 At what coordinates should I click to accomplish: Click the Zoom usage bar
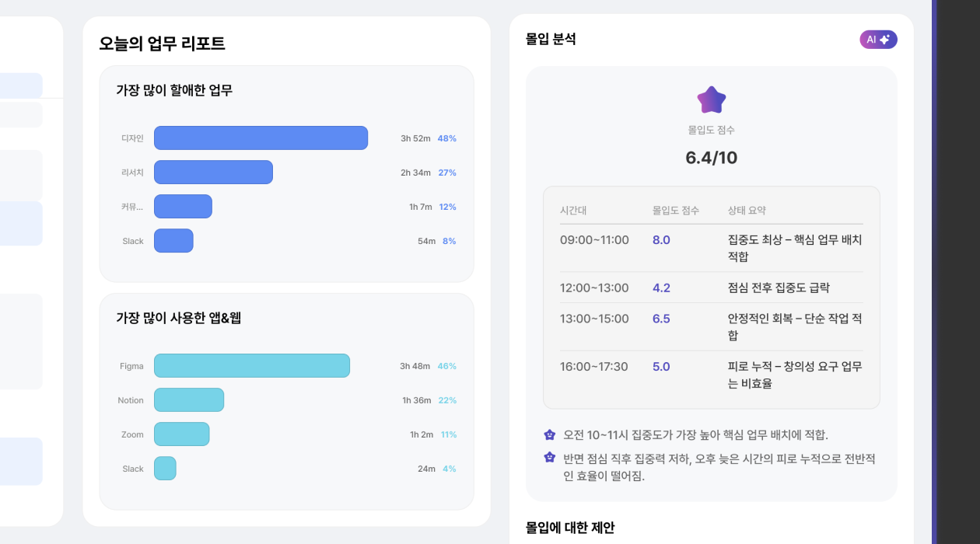tap(181, 434)
